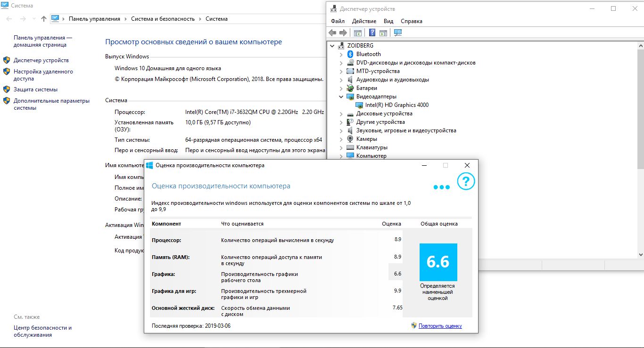Click the icon beside Intel(R) HD Graphics 4000
This screenshot has height=348, width=644.
[x=359, y=105]
